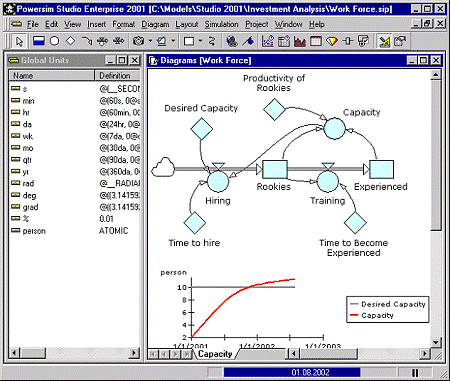Select the 'wk' unit row
This screenshot has width=450, height=381.
pos(74,136)
